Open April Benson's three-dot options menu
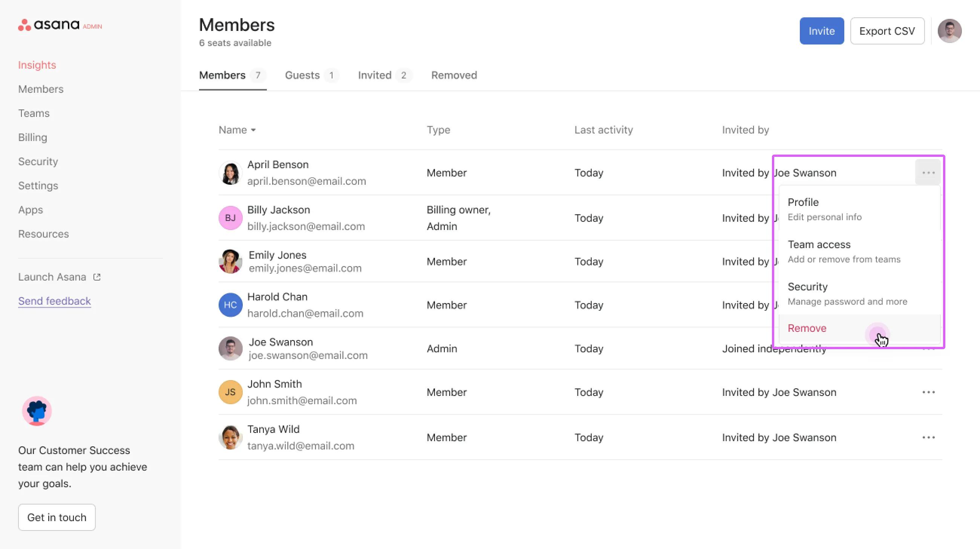 point(928,173)
